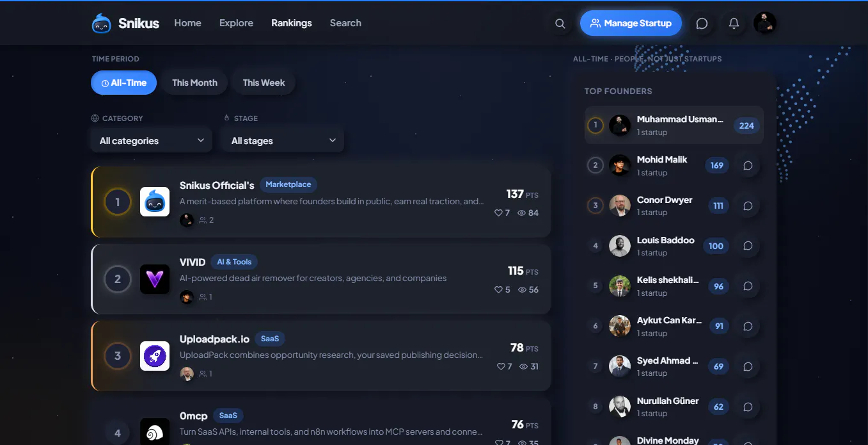Click founder avatar under Uploadpack.io
Screen dimensions: 868x445
[187, 374]
